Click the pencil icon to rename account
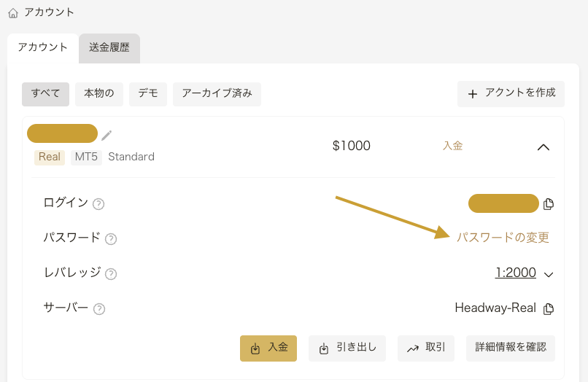 coord(107,135)
